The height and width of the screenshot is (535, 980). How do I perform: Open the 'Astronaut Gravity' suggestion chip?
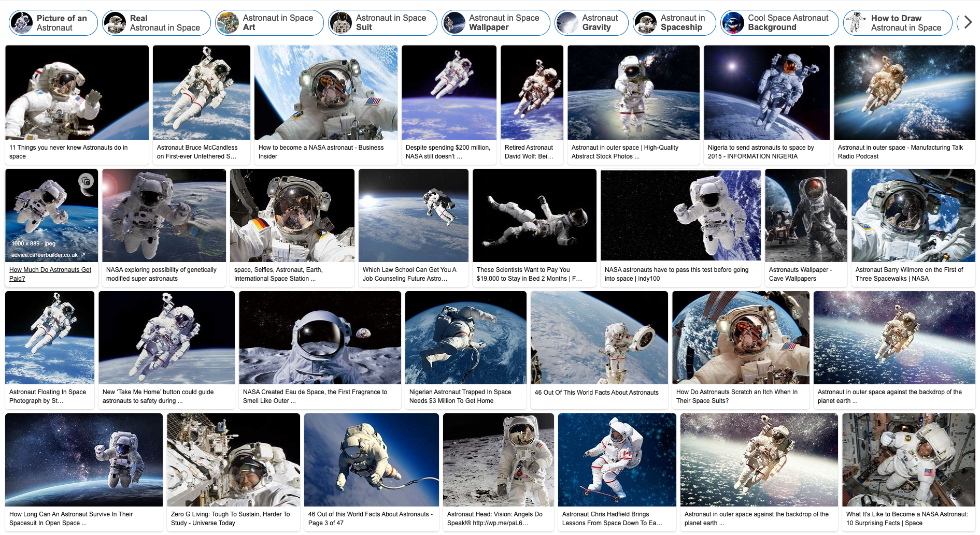(x=591, y=23)
